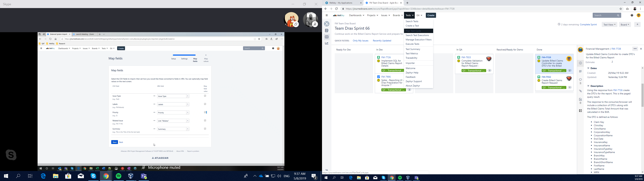This screenshot has height=181, width=644.
Task: Open the description lines icon in detail panel
Action: [580, 71]
